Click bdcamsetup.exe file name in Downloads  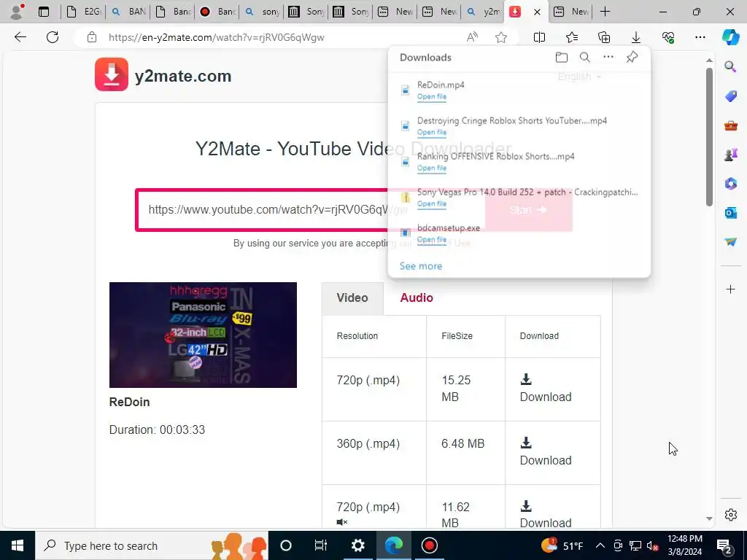449,228
